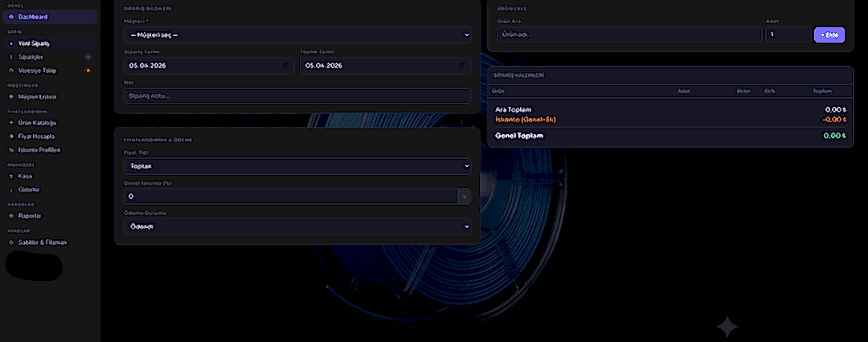
Task: Expand the Ödeme Durumu dropdown
Action: tap(297, 227)
